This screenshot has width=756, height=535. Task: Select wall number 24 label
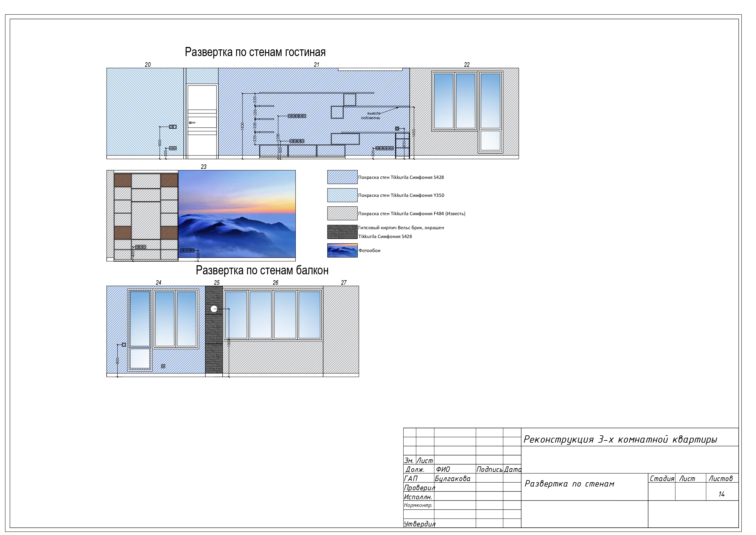[x=159, y=283]
